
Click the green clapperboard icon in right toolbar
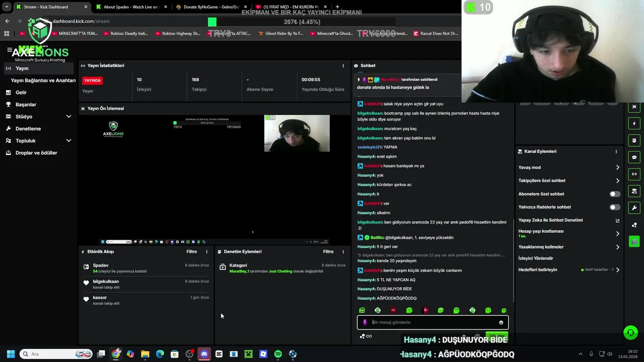[634, 241]
